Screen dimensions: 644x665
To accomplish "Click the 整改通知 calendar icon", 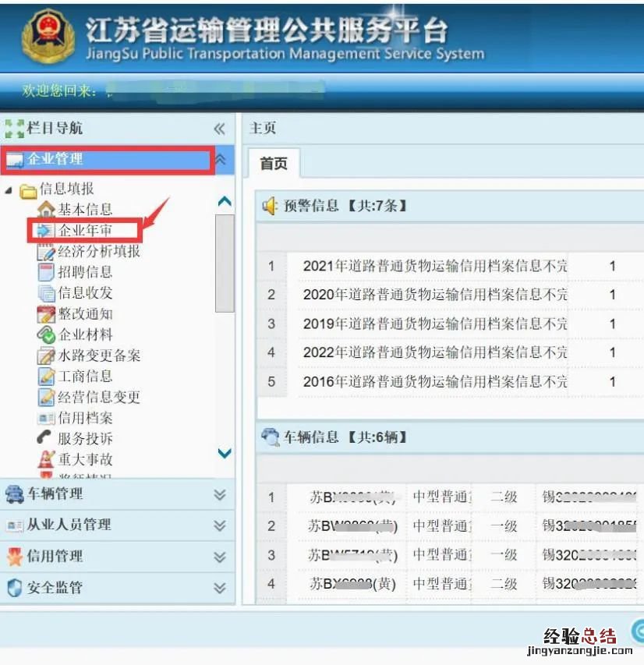I will point(46,314).
